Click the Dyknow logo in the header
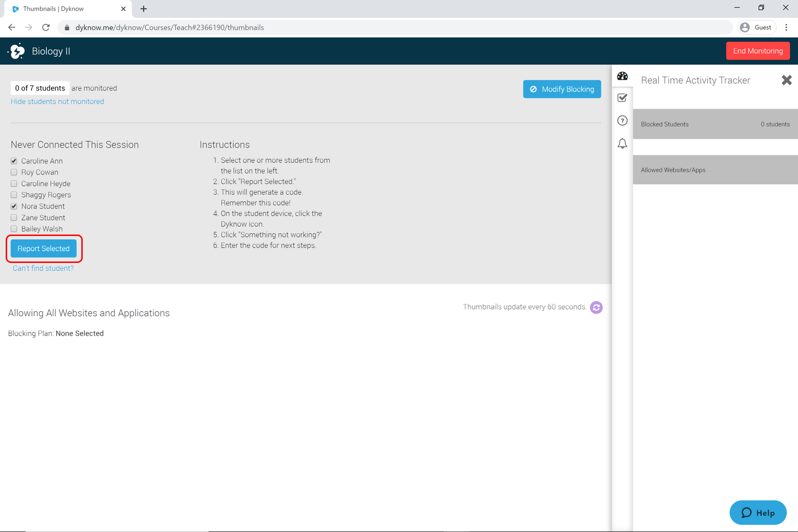This screenshot has height=532, width=798. pos(17,51)
